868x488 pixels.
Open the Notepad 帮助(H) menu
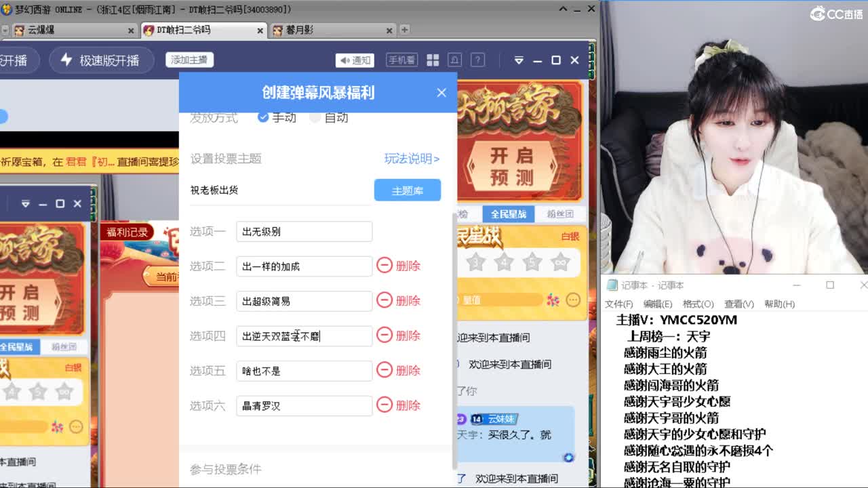coord(779,304)
